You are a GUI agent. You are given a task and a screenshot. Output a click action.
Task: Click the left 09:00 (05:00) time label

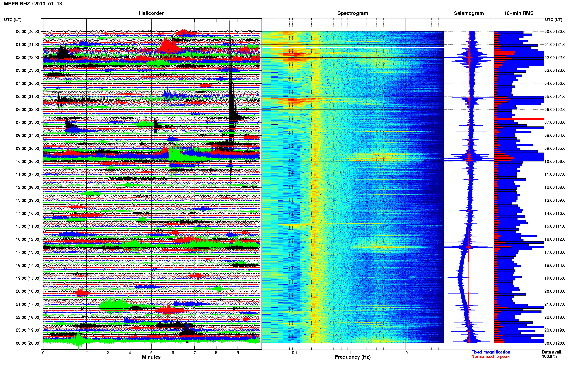coord(28,148)
